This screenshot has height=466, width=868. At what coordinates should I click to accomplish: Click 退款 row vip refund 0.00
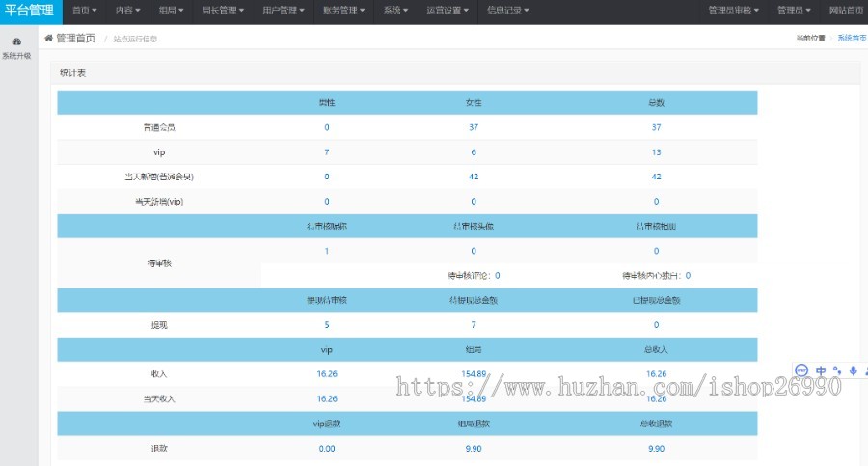coord(327,449)
